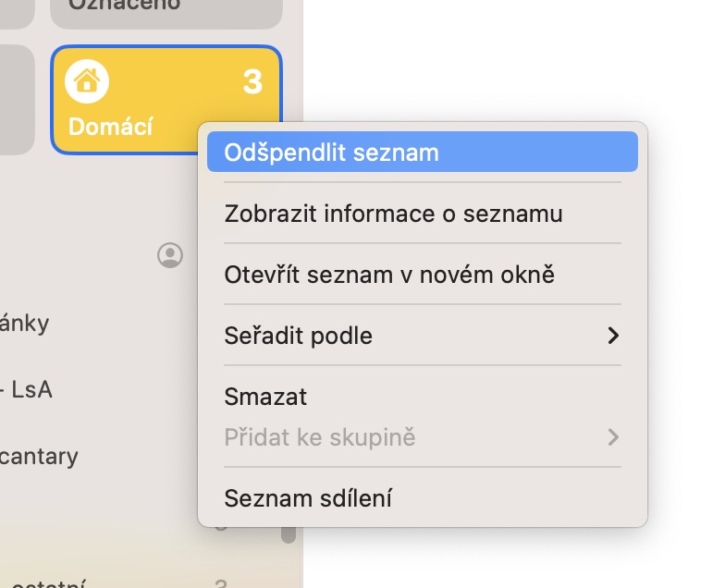The image size is (725, 588).
Task: Select Zobrazit informace o seznamu
Action: [393, 214]
